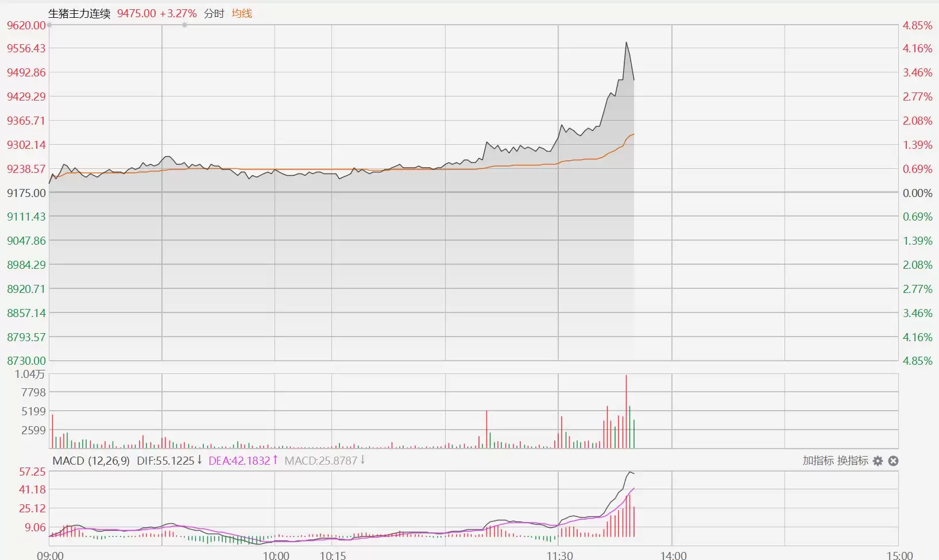Click the 换指标 switch indicator button
Image resolution: width=939 pixels, height=560 pixels.
[x=852, y=461]
